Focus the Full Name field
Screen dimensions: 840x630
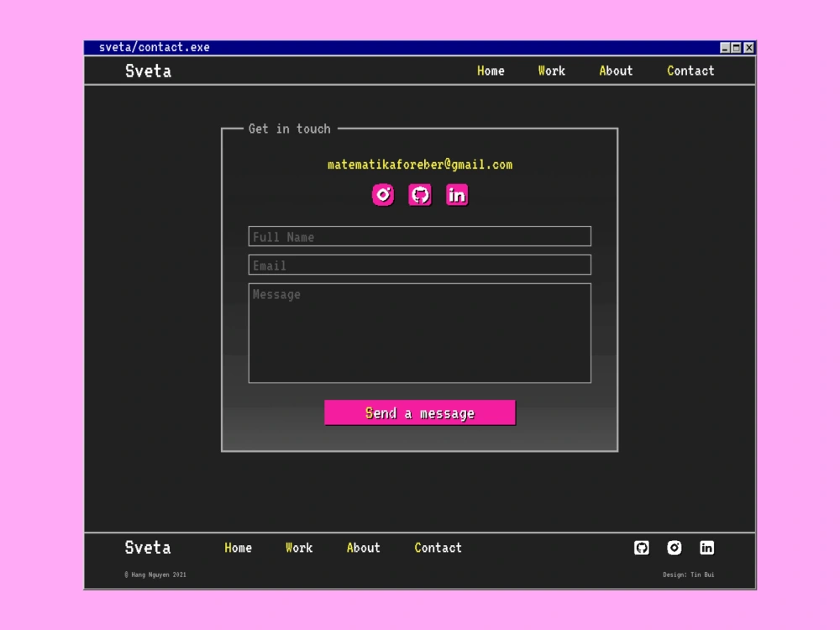[x=420, y=236]
